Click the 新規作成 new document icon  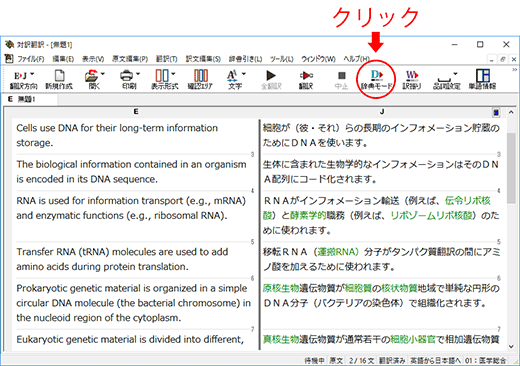59,79
